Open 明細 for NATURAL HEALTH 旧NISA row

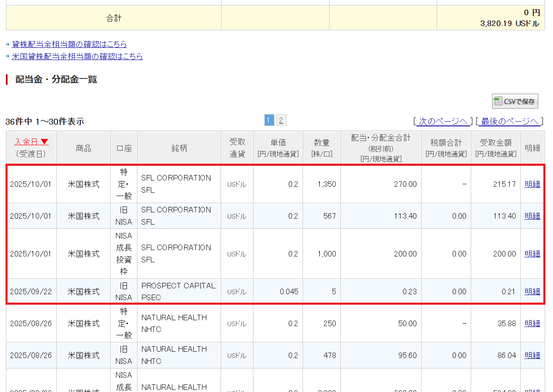pyautogui.click(x=532, y=355)
